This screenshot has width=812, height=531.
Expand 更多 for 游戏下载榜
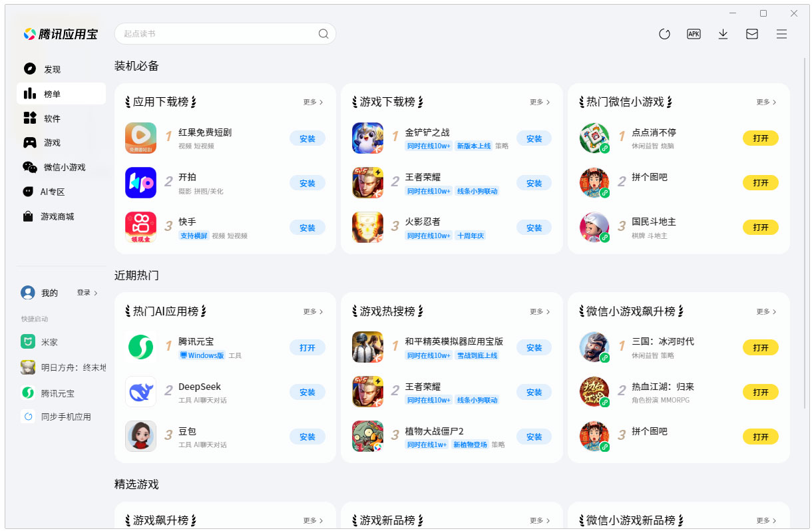pos(540,102)
